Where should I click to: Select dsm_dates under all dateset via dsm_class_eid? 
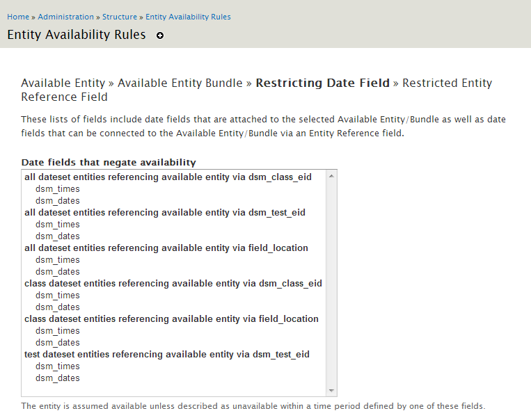tap(58, 201)
